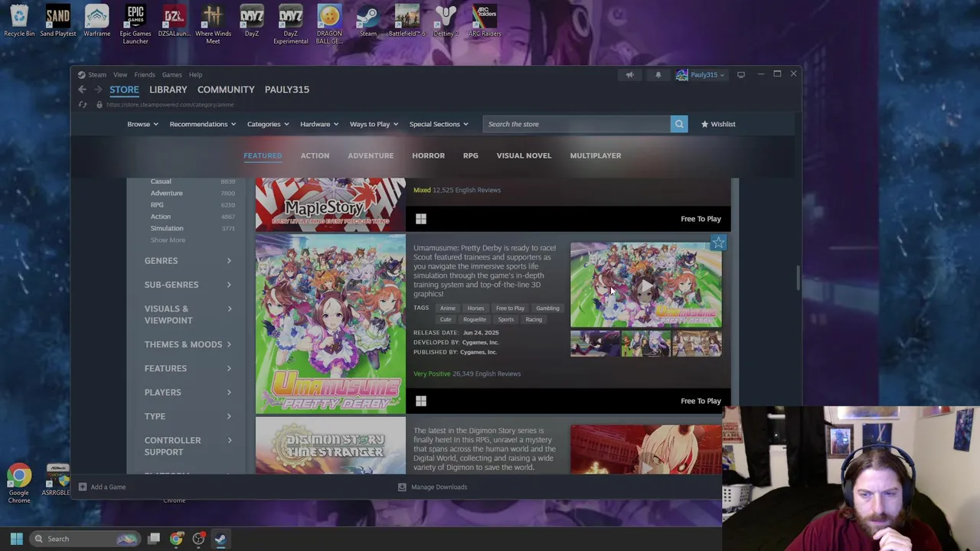This screenshot has width=980, height=551.
Task: Open Windows Start menu
Action: click(x=16, y=539)
